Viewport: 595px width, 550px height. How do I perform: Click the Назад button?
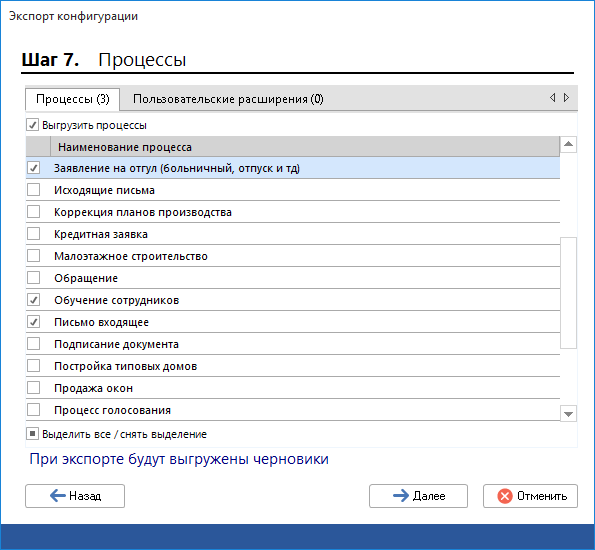pos(75,496)
